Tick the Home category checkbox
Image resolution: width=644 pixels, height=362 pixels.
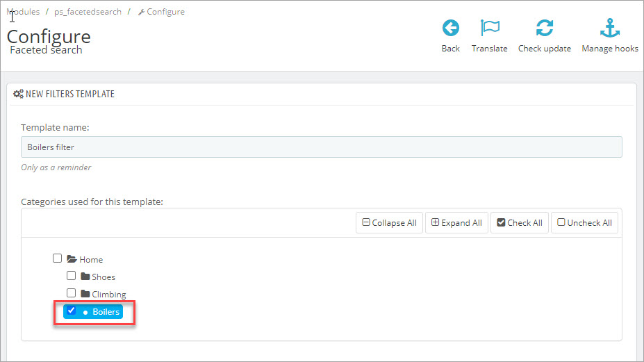point(57,258)
